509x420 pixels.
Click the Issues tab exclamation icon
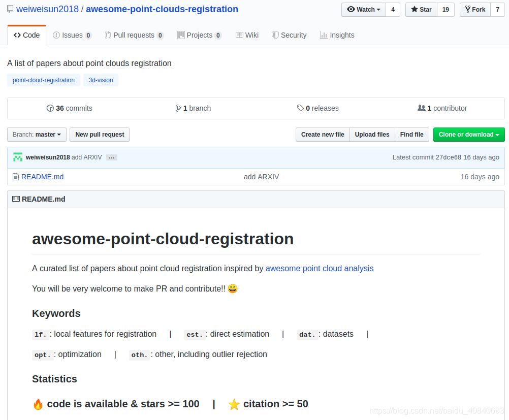[x=56, y=35]
